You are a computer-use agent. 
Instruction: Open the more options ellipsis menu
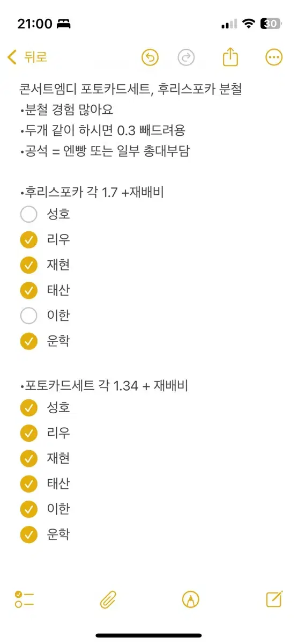pos(274,57)
